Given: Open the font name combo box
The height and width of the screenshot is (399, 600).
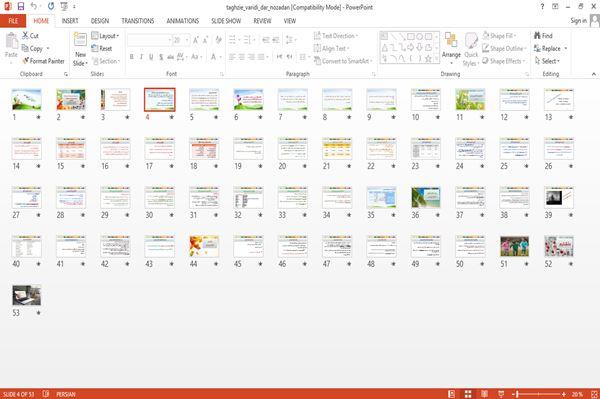Looking at the screenshot, I should 149,40.
